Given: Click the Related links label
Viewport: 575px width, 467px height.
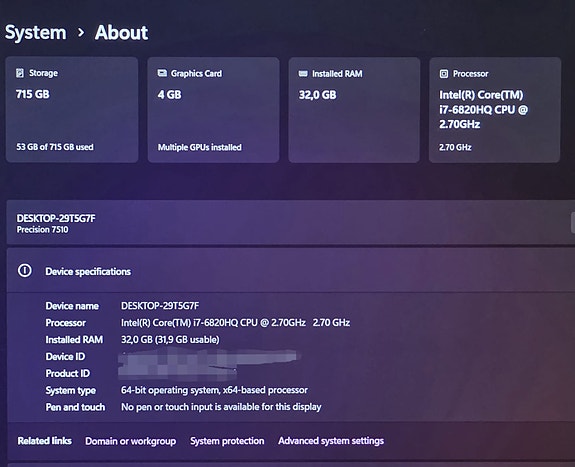Looking at the screenshot, I should [44, 441].
